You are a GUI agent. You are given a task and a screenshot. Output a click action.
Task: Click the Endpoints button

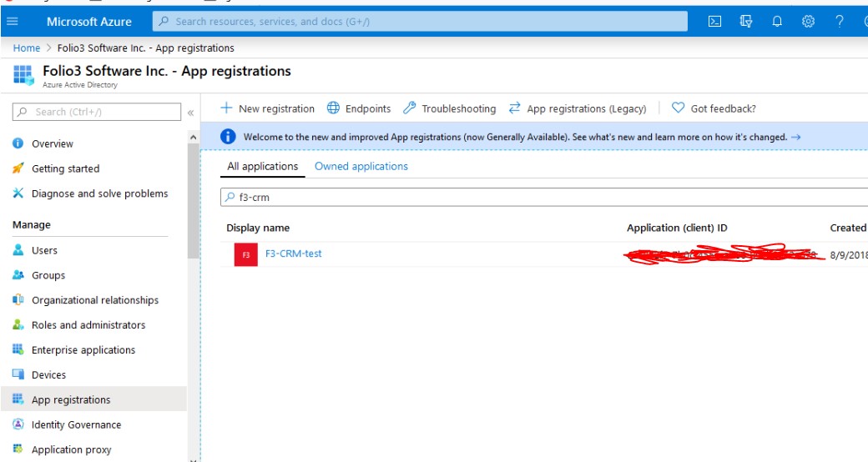click(x=359, y=108)
